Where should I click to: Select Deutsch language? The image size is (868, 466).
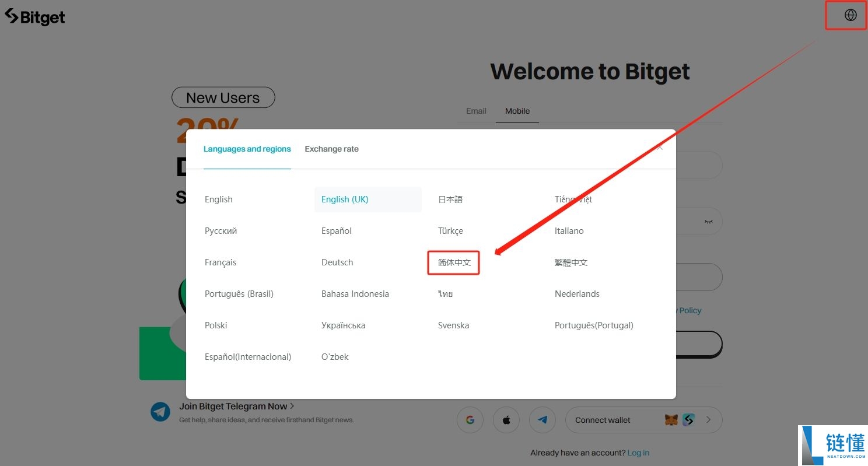[337, 262]
